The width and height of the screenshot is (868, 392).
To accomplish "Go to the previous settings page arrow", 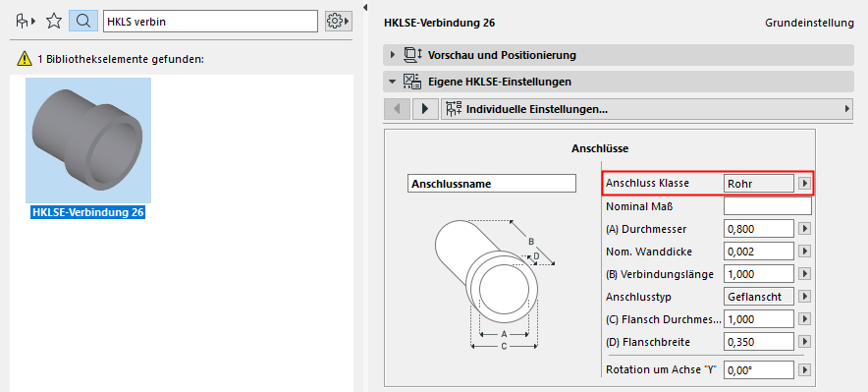I will point(397,109).
